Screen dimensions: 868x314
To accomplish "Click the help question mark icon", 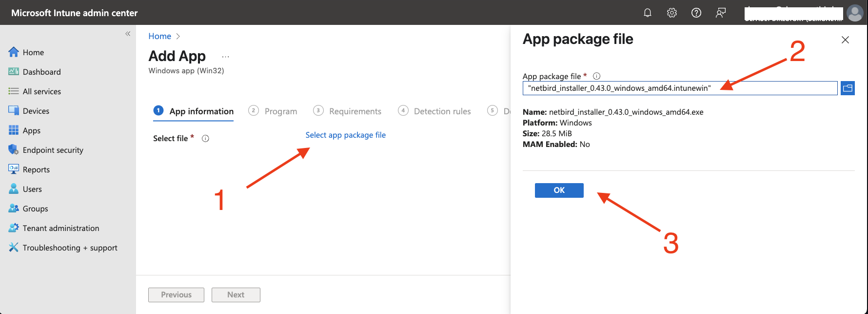I will click(696, 13).
